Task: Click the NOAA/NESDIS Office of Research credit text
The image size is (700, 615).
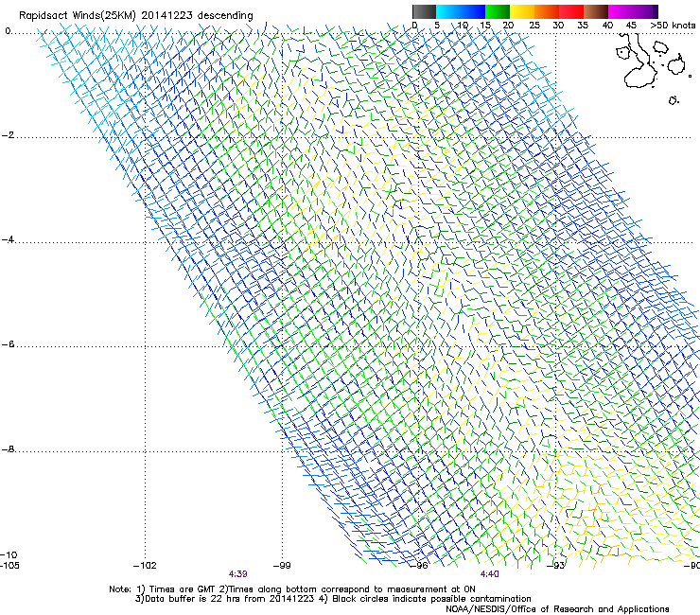Action: coord(557,609)
